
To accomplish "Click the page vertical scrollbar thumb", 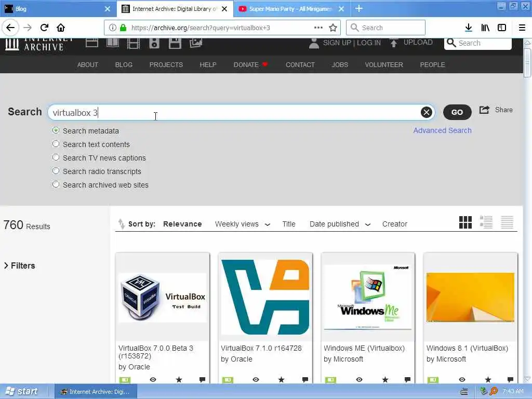I will (x=527, y=63).
